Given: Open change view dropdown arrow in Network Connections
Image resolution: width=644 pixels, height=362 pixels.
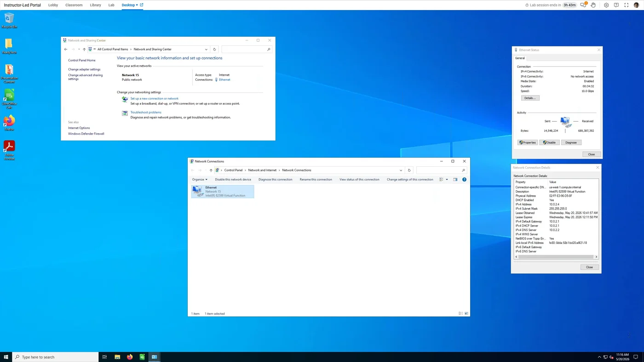Looking at the screenshot, I should point(447,180).
